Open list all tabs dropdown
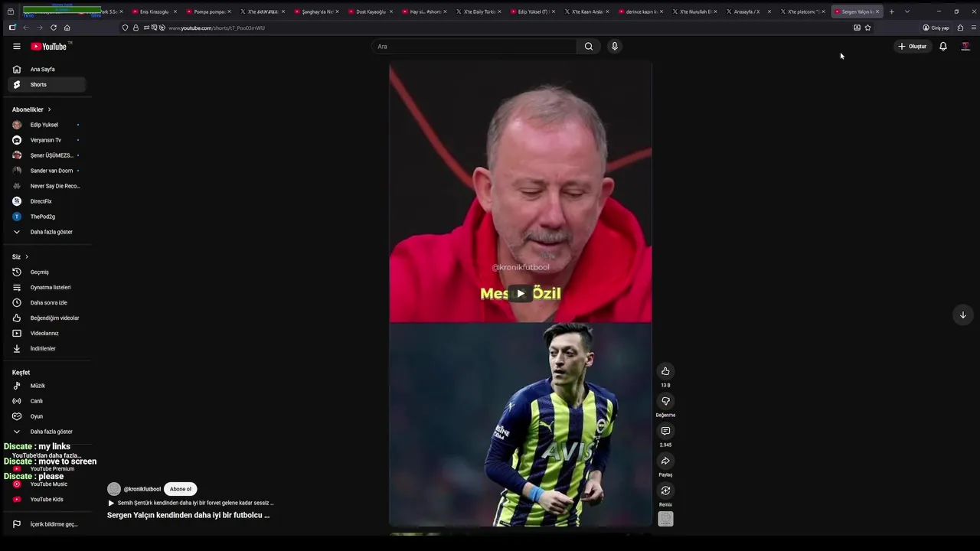This screenshot has height=551, width=980. [906, 11]
